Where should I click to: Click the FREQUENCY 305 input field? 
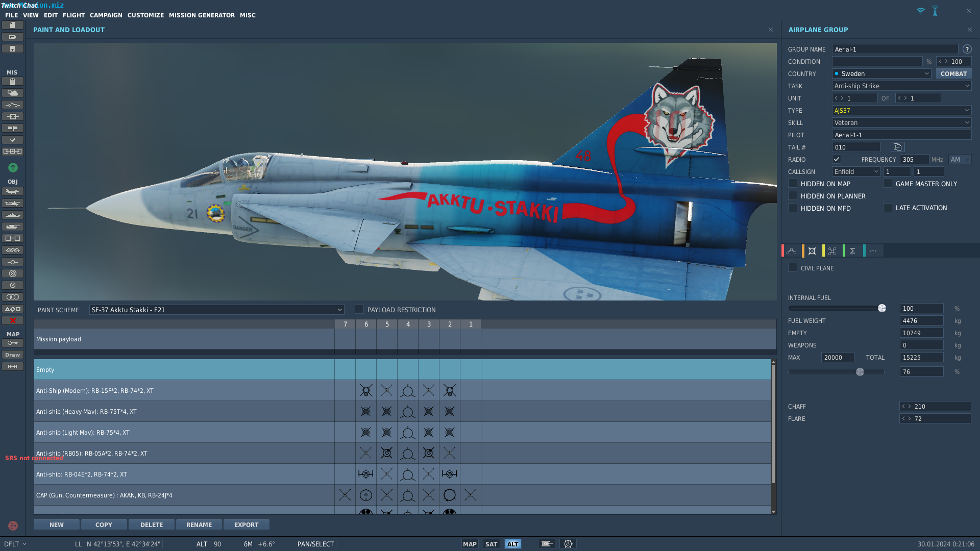[914, 159]
